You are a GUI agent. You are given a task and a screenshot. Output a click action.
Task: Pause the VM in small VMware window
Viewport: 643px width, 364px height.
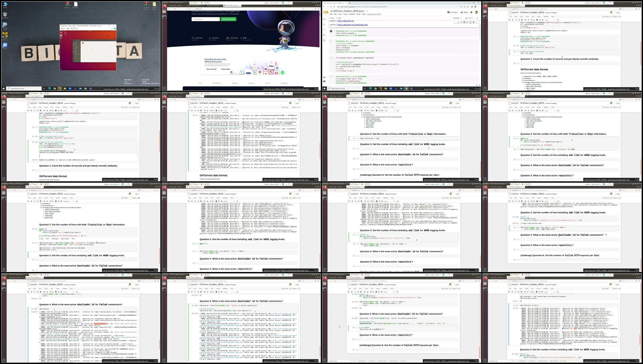[x=68, y=29]
